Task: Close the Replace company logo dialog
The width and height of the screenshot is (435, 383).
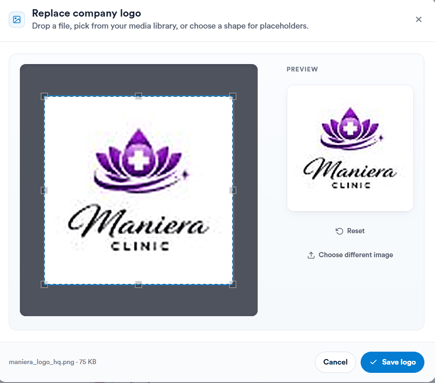Action: (418, 20)
